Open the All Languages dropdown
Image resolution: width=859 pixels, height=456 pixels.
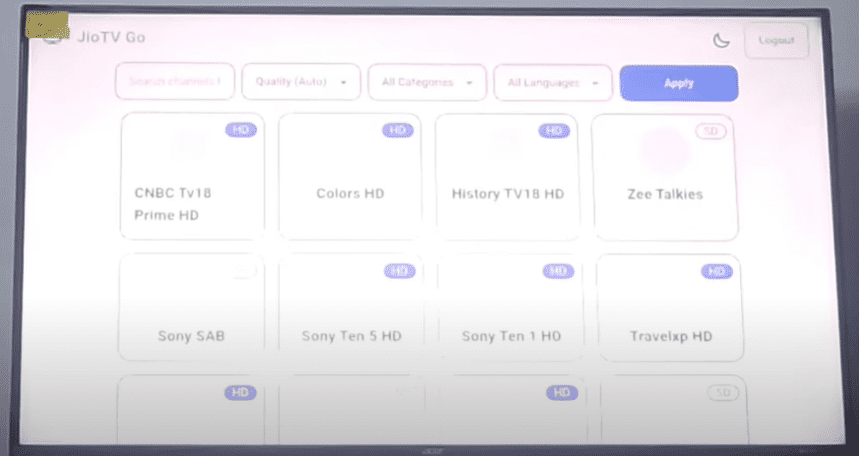[x=553, y=83]
